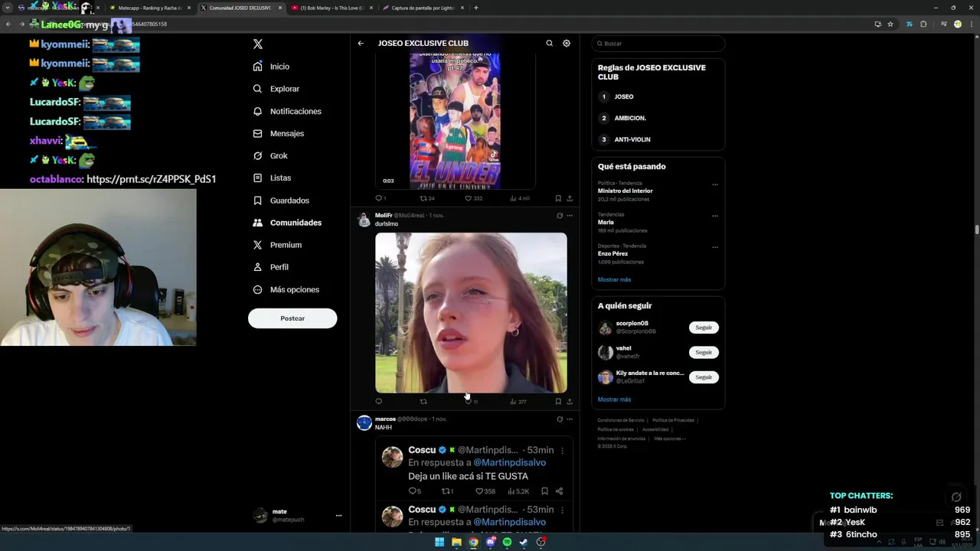The width and height of the screenshot is (980, 551).
Task: Open MoliFr profile avatar
Action: (364, 220)
